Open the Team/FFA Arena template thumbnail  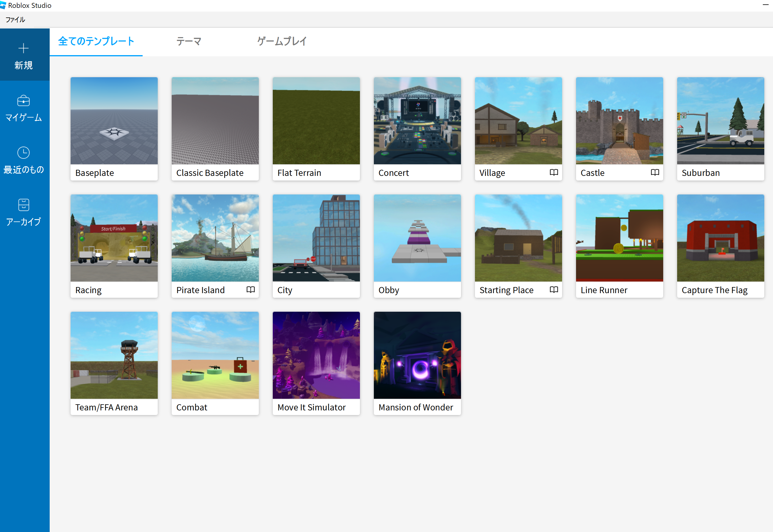pyautogui.click(x=114, y=355)
